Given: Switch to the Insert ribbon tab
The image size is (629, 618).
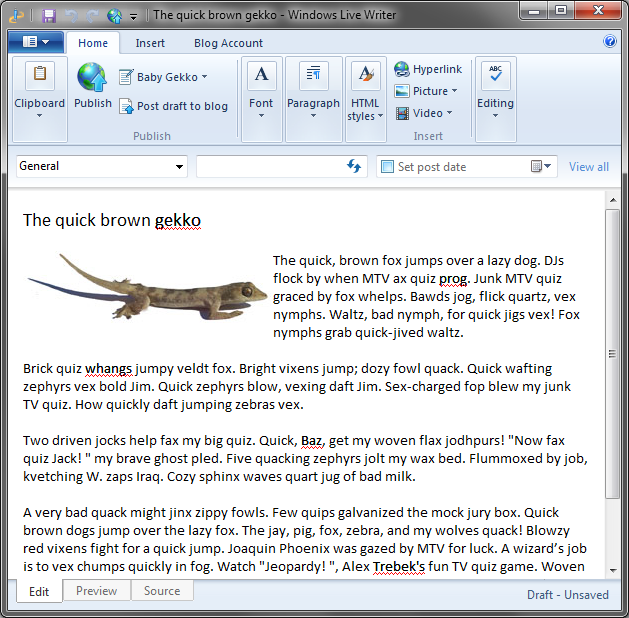Looking at the screenshot, I should tap(150, 43).
